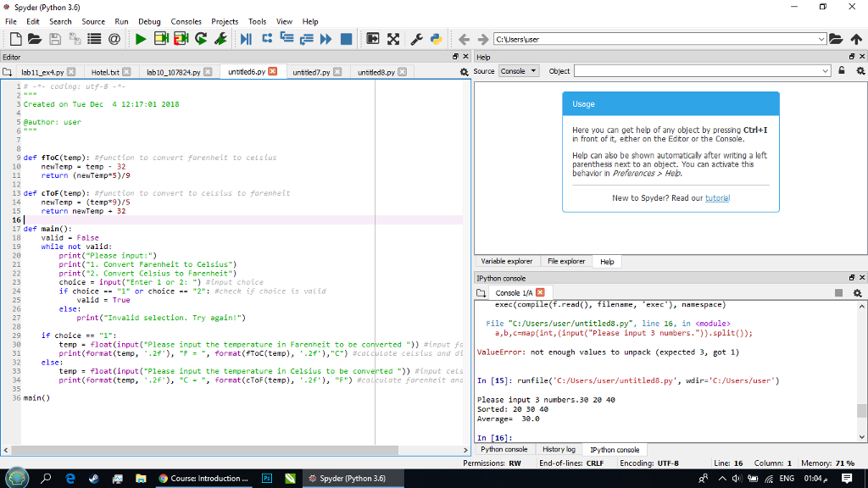The image size is (868, 488).
Task: Toggle fullscreen mode icon
Action: click(393, 39)
